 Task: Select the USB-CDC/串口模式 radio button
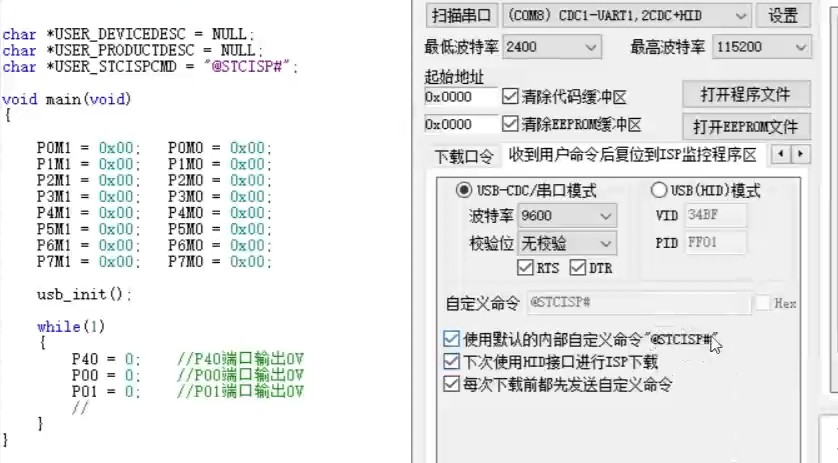pos(463,190)
